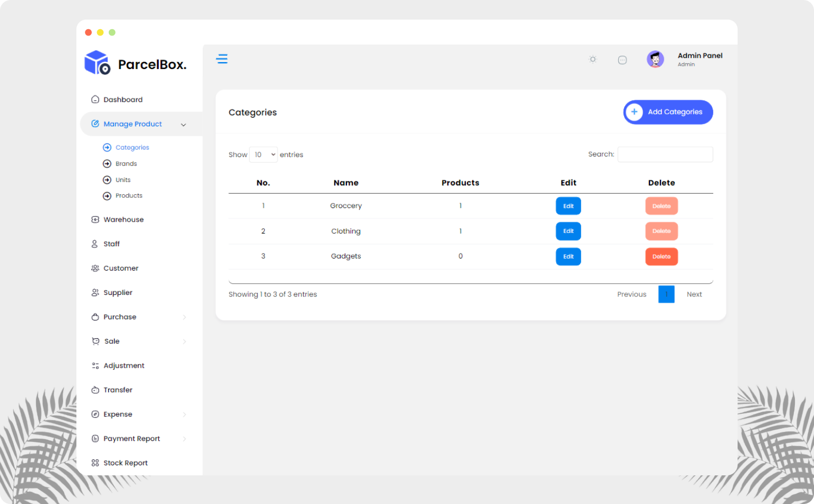Open the ellipsis options in the top bar
This screenshot has width=814, height=504.
[622, 59]
